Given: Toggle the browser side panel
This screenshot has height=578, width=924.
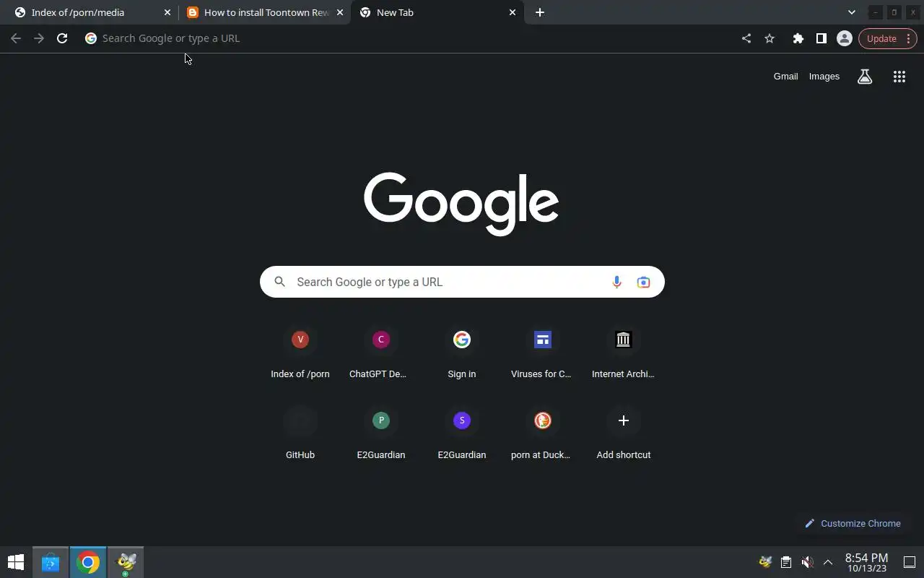Looking at the screenshot, I should 821,38.
